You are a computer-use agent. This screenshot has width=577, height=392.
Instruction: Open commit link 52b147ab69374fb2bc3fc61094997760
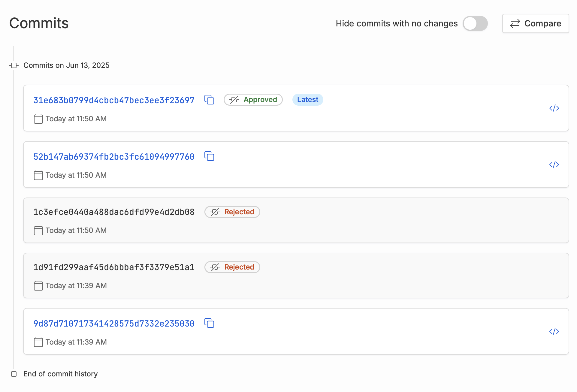[114, 157]
